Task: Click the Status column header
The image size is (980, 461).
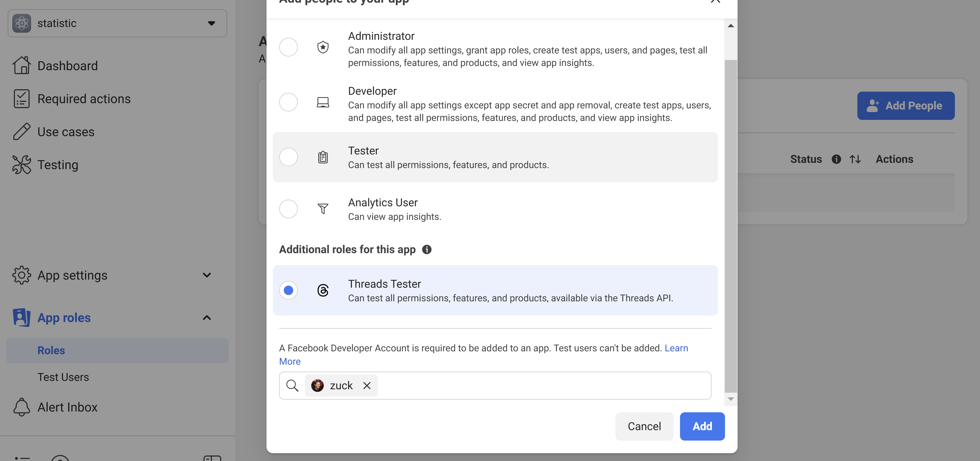Action: [806, 159]
